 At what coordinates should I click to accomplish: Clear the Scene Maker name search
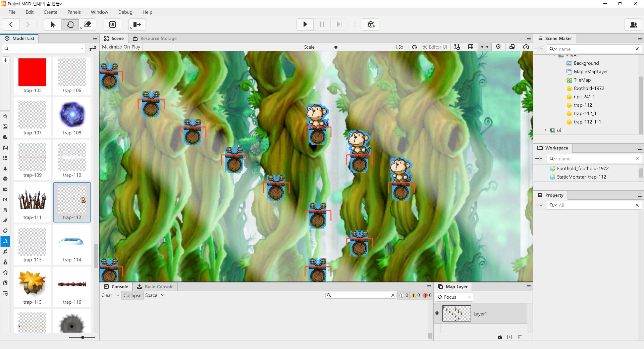(637, 49)
